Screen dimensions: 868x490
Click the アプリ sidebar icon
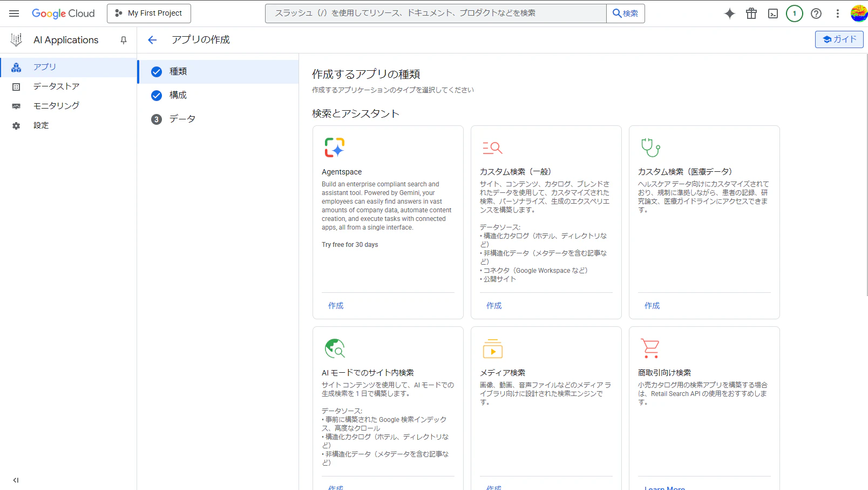16,68
